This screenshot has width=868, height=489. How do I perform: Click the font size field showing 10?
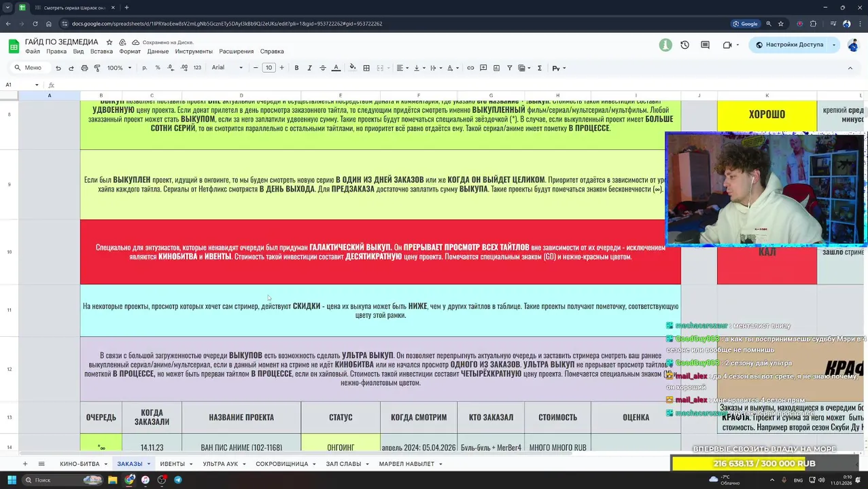(x=268, y=68)
